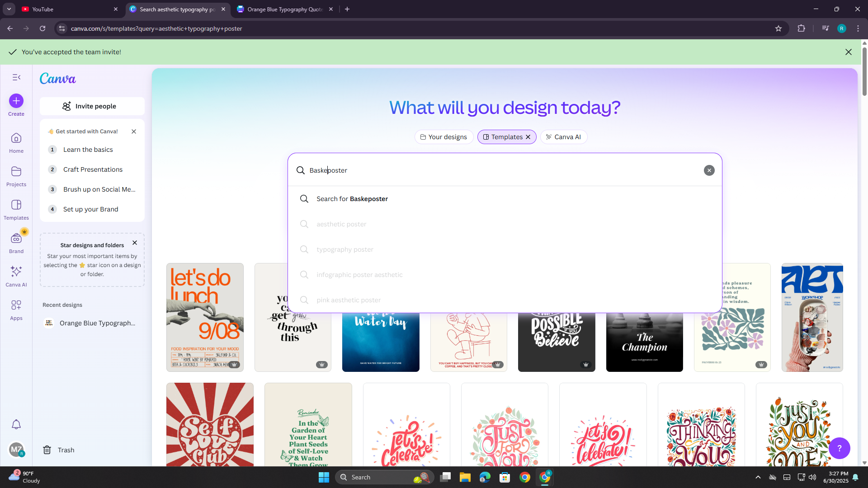Click the browser address bar URL
Screen dimensions: 868x488
click(x=156, y=28)
